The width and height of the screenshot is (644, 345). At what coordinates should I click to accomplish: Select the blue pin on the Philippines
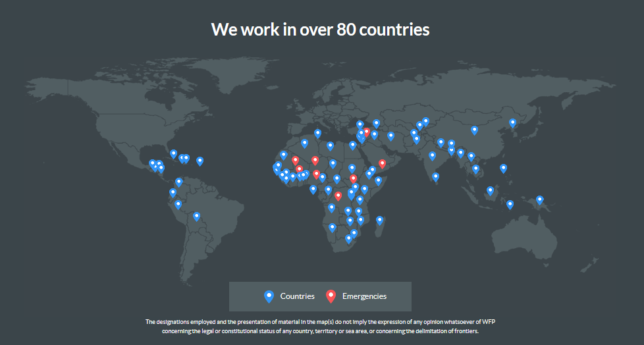pyautogui.click(x=504, y=169)
